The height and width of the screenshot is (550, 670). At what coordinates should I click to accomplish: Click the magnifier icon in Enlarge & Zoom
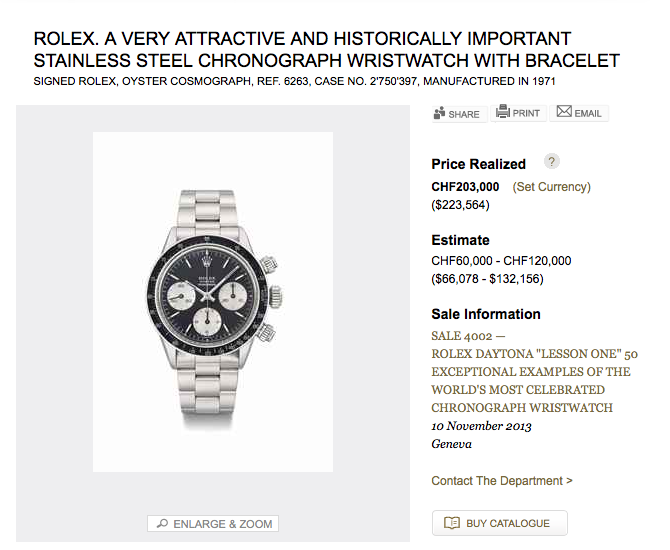pyautogui.click(x=162, y=524)
